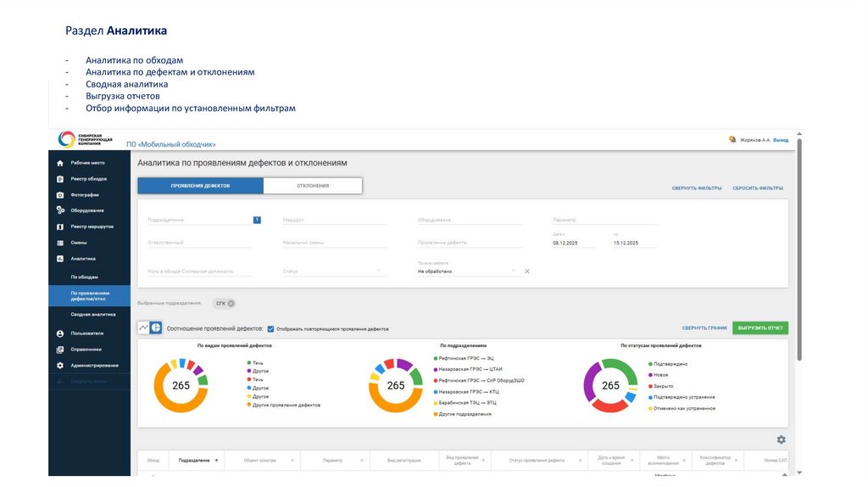Open table settings gear icon
This screenshot has width=868, height=487.
pyautogui.click(x=781, y=439)
